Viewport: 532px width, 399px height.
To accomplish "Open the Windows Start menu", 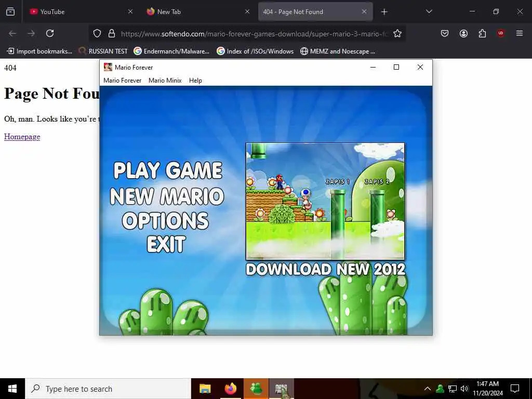I will tap(12, 389).
